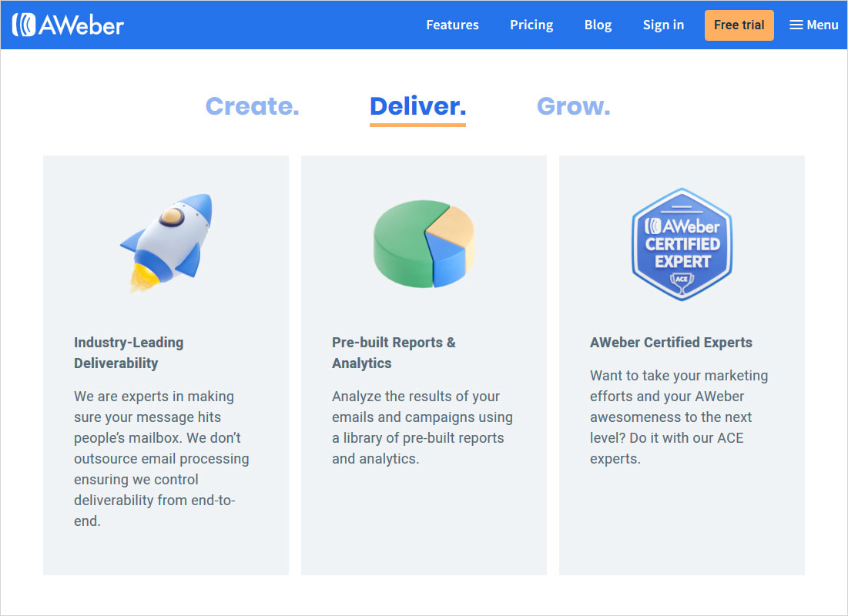The width and height of the screenshot is (848, 616).
Task: Click the Sign in link
Action: click(663, 25)
